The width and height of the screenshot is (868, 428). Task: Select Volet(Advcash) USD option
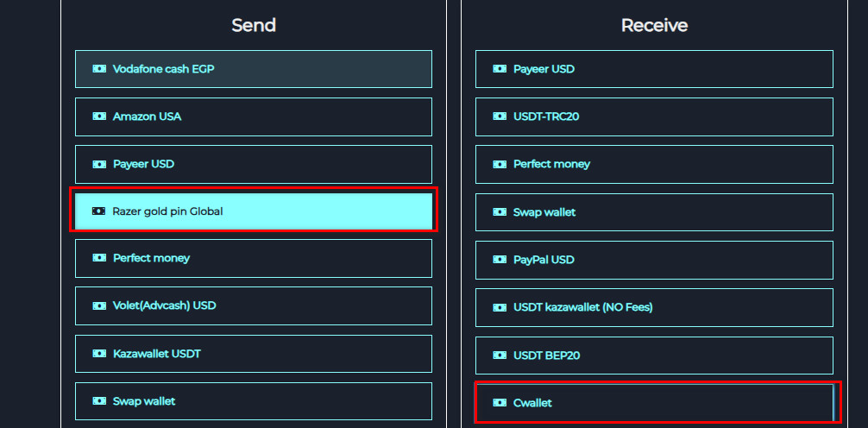(254, 305)
